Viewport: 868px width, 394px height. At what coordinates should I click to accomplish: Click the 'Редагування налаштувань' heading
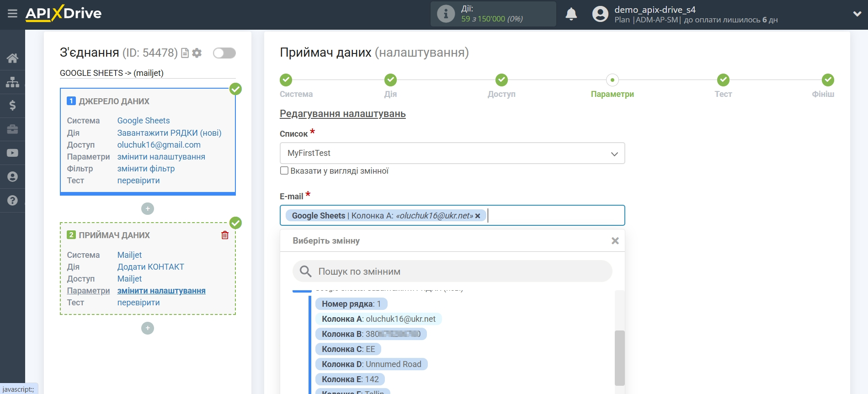coord(342,114)
